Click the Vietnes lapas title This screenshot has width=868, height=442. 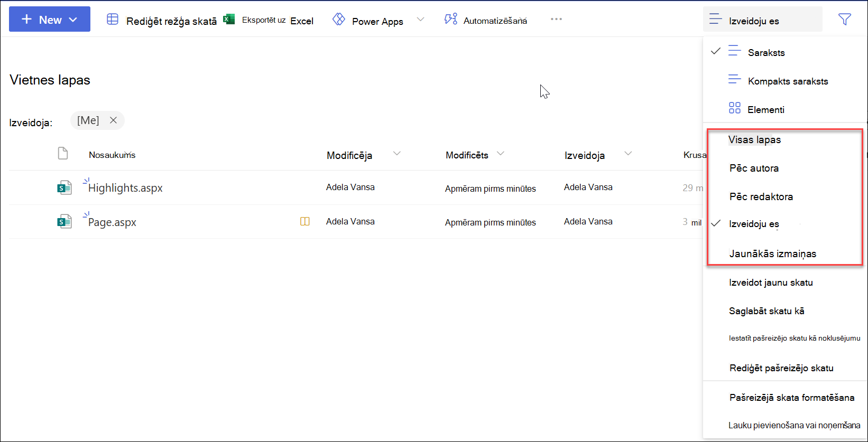tap(50, 80)
